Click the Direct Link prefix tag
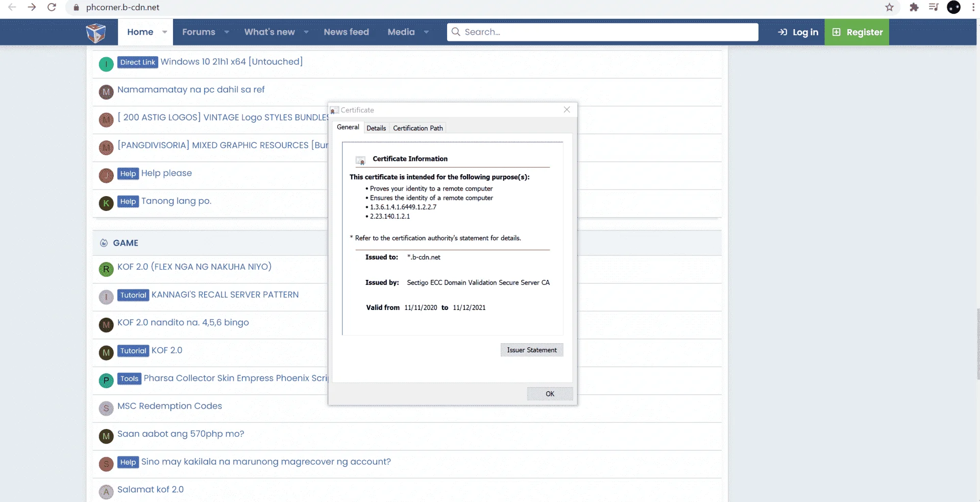 click(138, 62)
